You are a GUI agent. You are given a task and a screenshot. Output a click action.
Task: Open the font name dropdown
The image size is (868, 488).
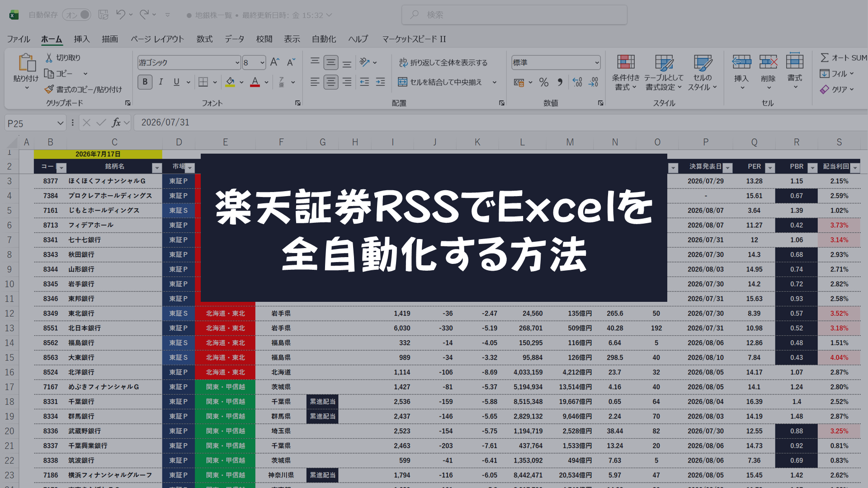[x=237, y=62]
